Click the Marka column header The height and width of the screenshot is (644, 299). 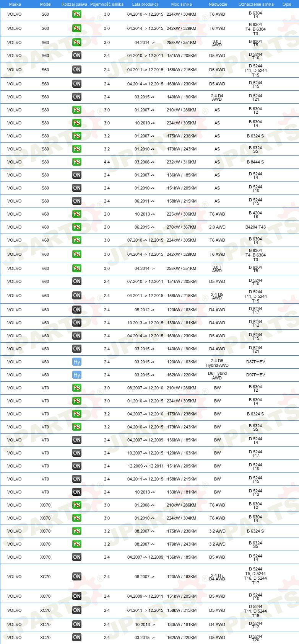point(15,4)
